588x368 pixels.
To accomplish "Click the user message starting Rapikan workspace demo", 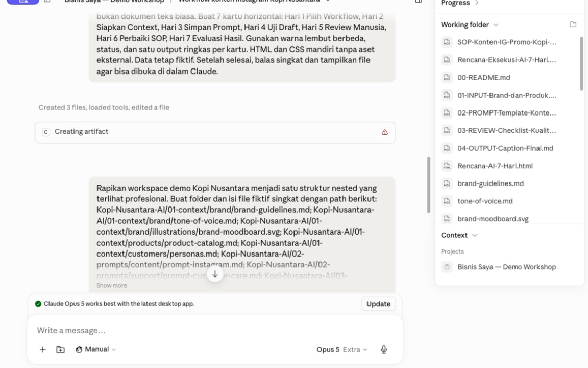I will point(242,235).
